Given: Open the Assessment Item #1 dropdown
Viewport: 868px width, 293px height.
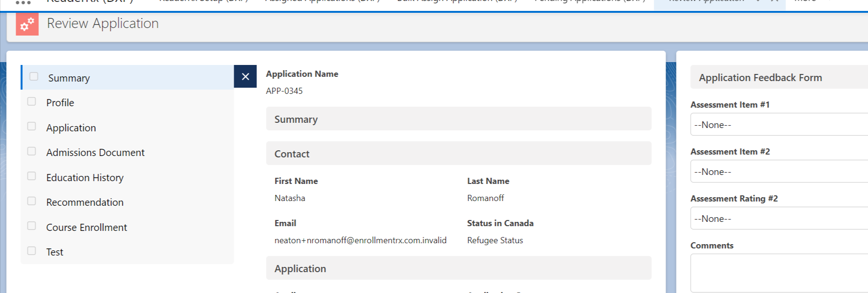Looking at the screenshot, I should [778, 125].
